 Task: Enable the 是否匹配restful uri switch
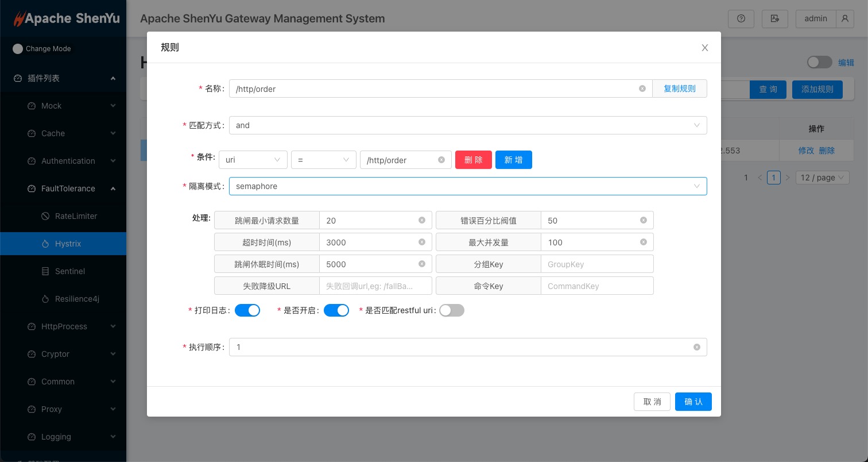pos(451,310)
